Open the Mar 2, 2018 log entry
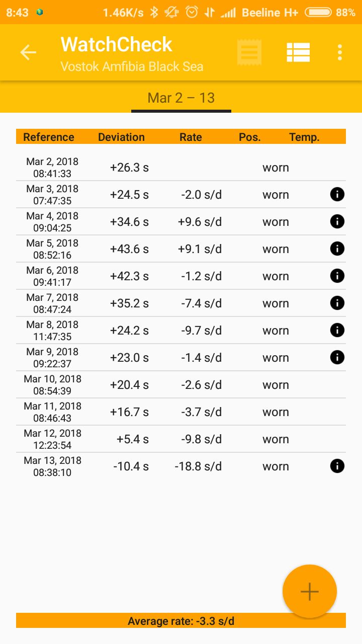This screenshot has height=644, width=362. click(x=151, y=168)
